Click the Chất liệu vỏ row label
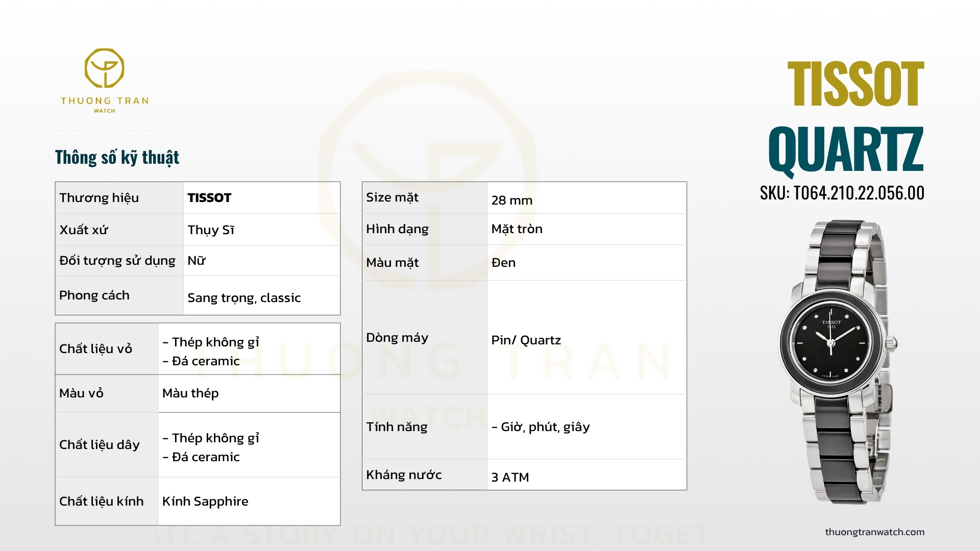The height and width of the screenshot is (551, 980). pyautogui.click(x=95, y=348)
